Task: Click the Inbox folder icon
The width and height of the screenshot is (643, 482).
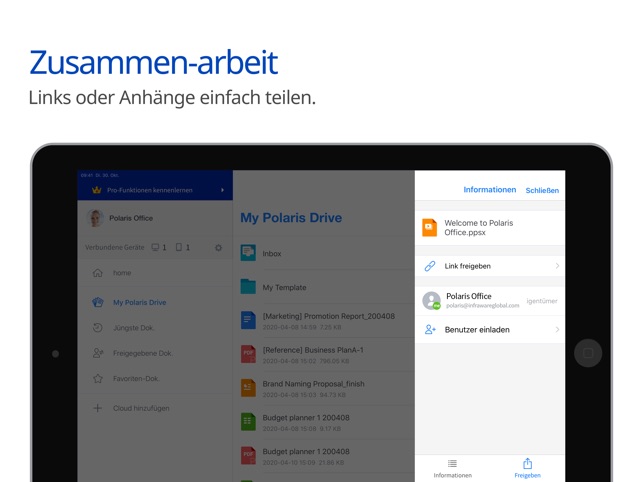Action: tap(248, 253)
